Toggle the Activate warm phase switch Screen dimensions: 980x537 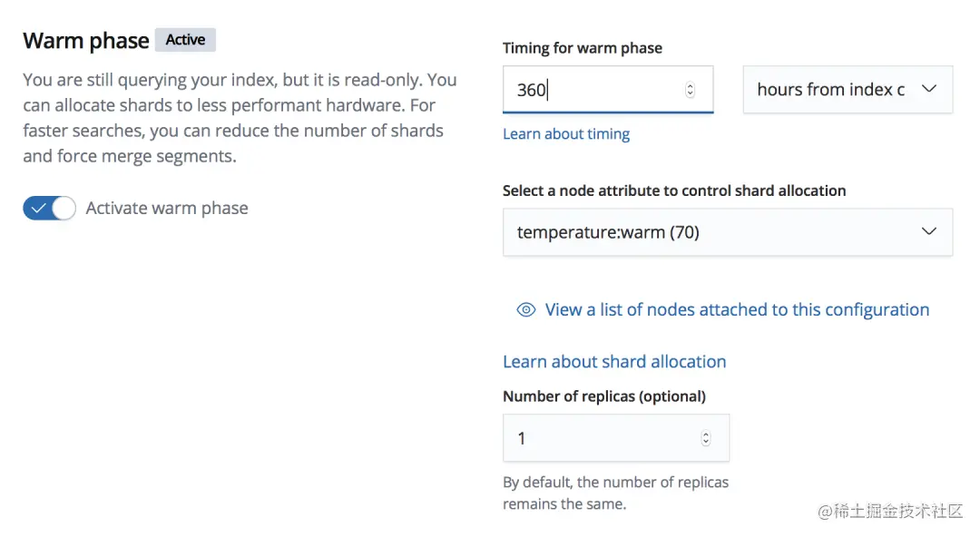(x=49, y=208)
